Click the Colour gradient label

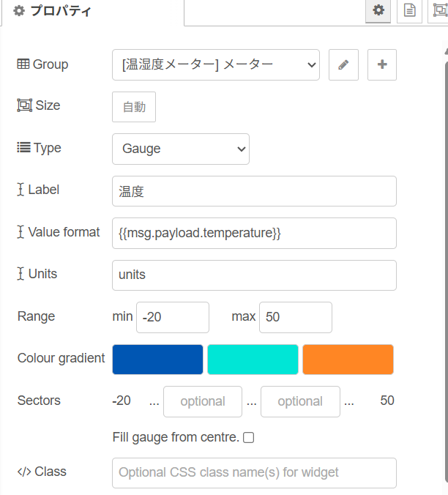pos(61,358)
